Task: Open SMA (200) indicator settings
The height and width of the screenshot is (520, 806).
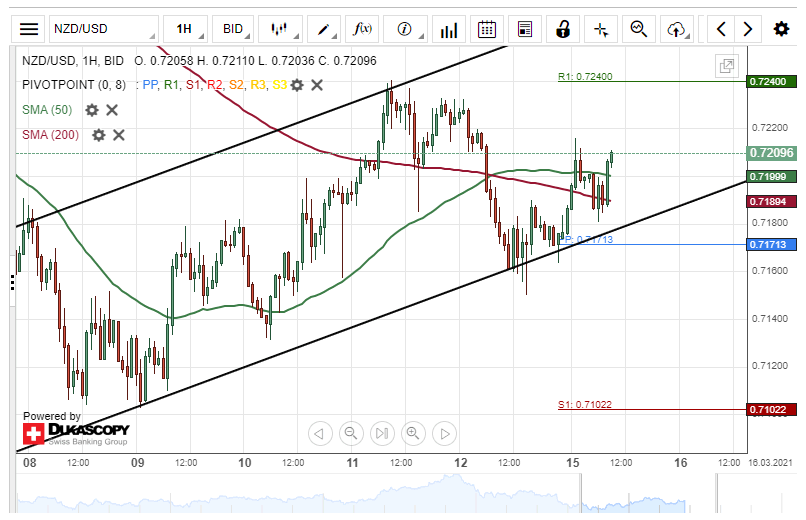Action: pos(98,135)
